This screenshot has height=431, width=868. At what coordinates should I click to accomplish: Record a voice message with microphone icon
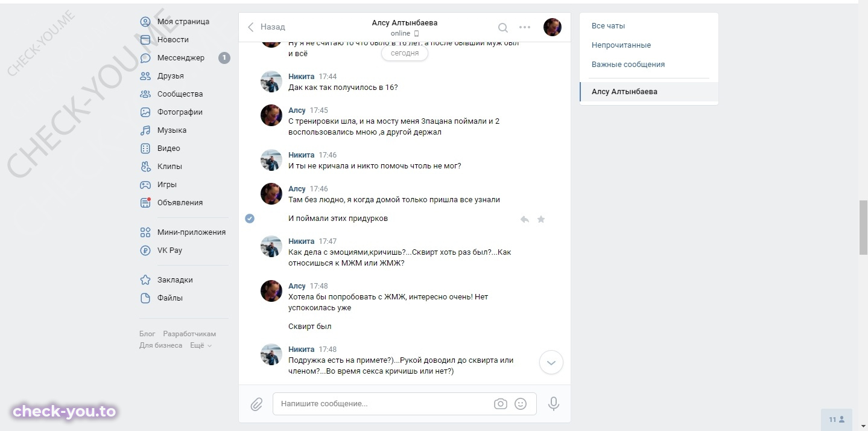click(x=554, y=404)
